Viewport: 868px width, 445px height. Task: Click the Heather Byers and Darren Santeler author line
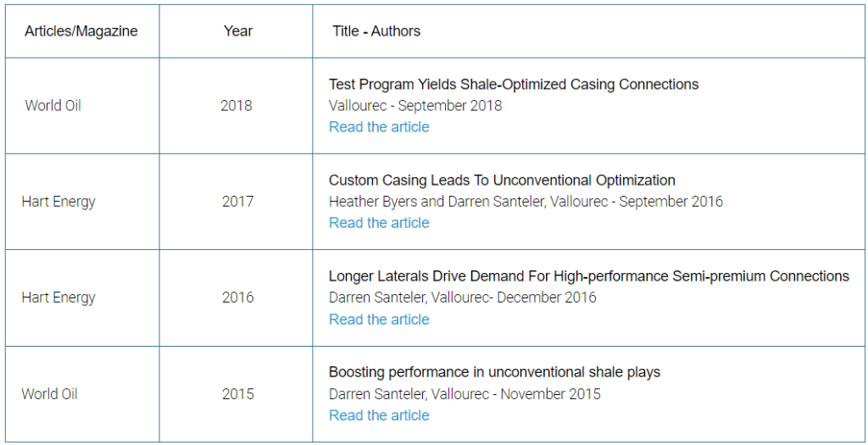(x=526, y=202)
